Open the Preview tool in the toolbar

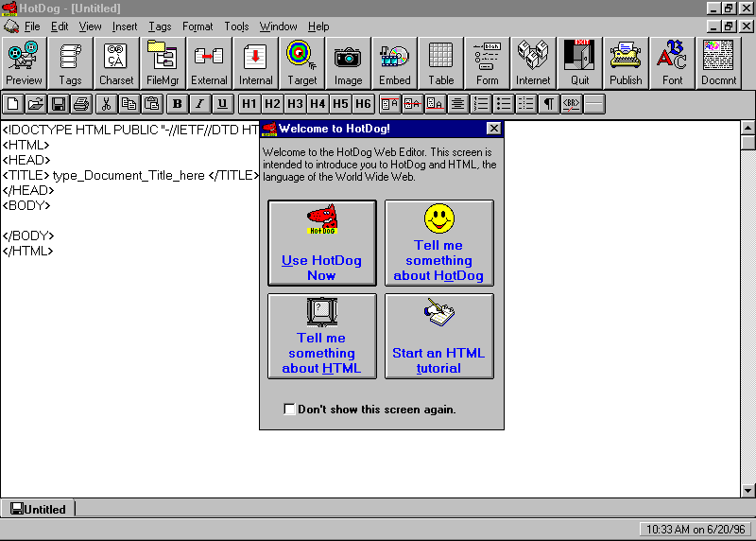(24, 63)
